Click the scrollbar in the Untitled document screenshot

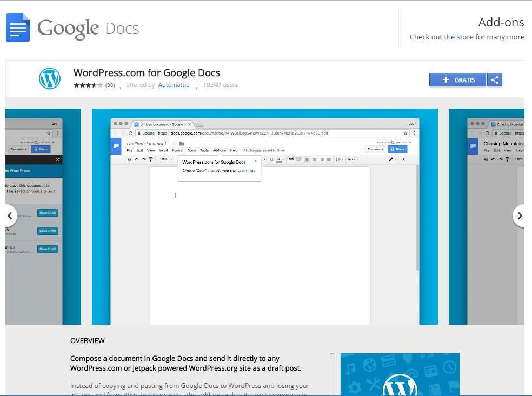[417, 217]
